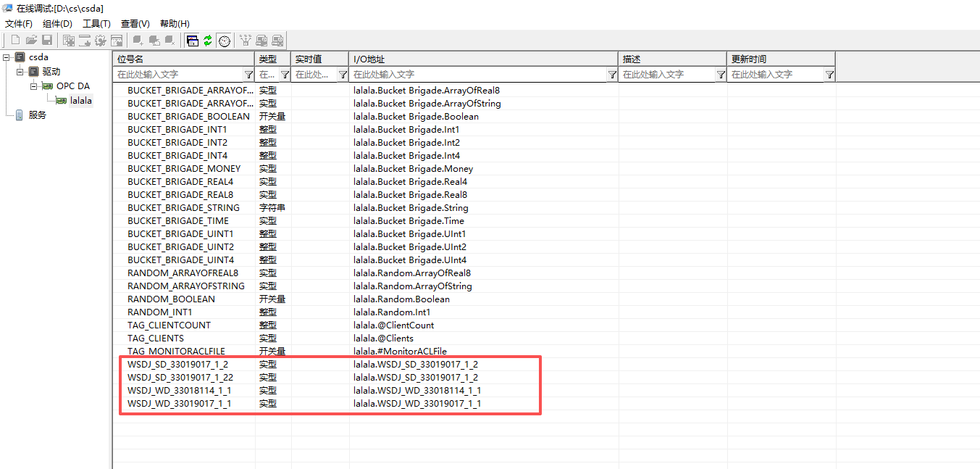Click the csda chip icon in tree
This screenshot has height=469, width=980.
[x=20, y=57]
